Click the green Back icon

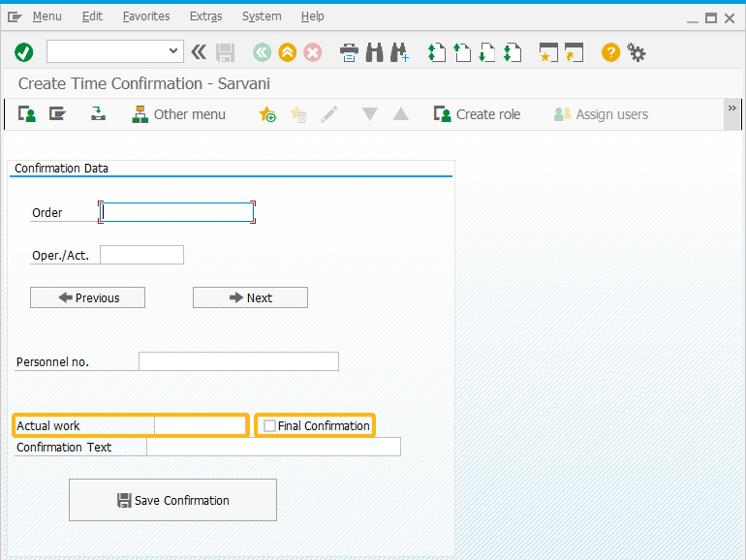pyautogui.click(x=263, y=52)
